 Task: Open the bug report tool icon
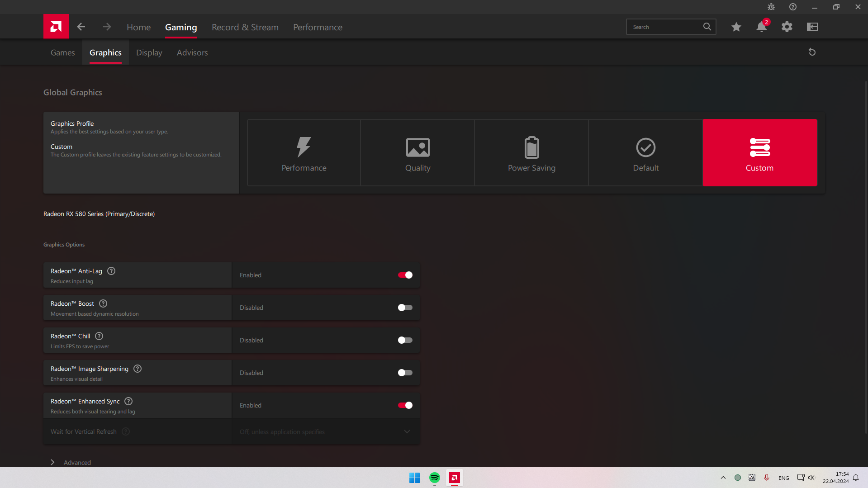point(771,7)
